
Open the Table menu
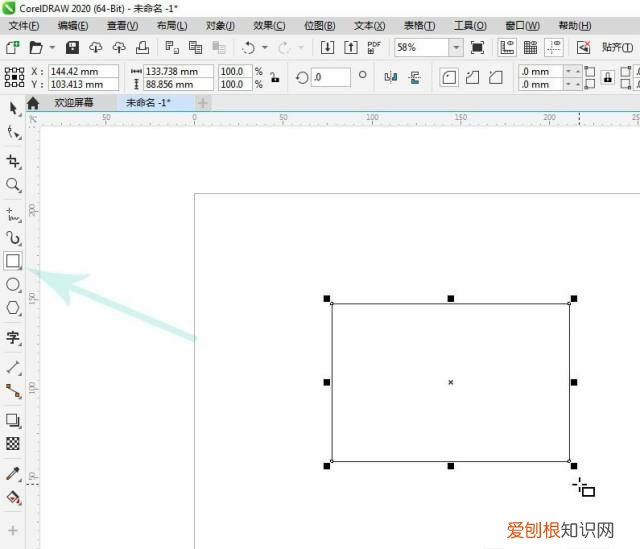419,26
